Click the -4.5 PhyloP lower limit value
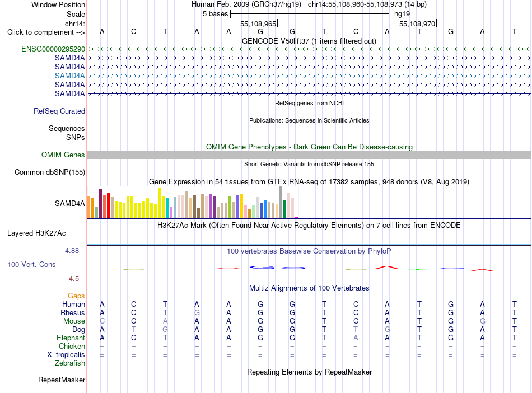The width and height of the screenshot is (532, 393). [x=73, y=279]
